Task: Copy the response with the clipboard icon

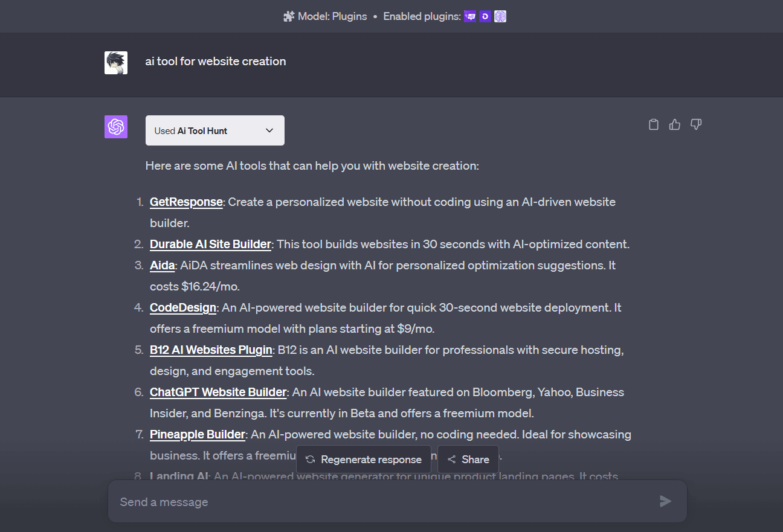Action: click(653, 125)
